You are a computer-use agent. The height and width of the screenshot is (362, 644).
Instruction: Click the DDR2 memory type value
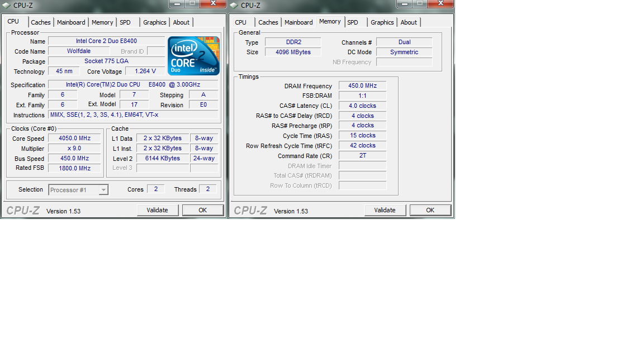[x=293, y=42]
